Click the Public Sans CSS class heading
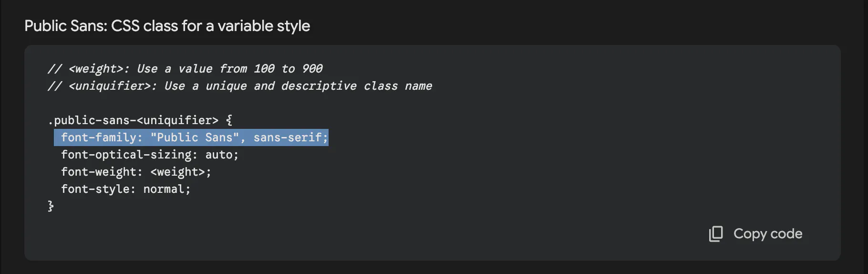The height and width of the screenshot is (274, 868). click(x=167, y=26)
